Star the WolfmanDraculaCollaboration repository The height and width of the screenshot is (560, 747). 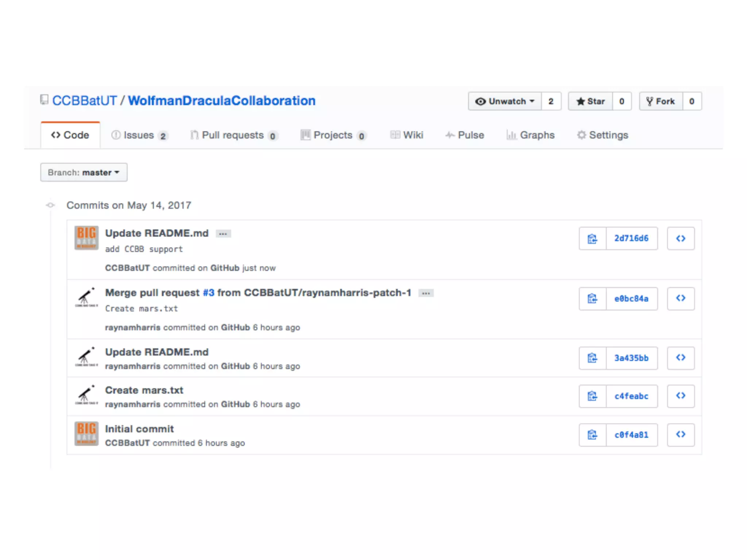tap(591, 101)
